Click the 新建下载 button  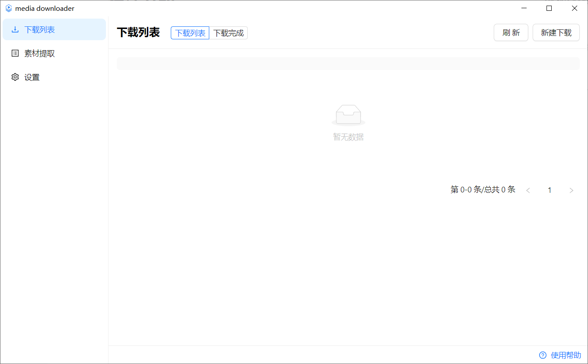point(556,32)
